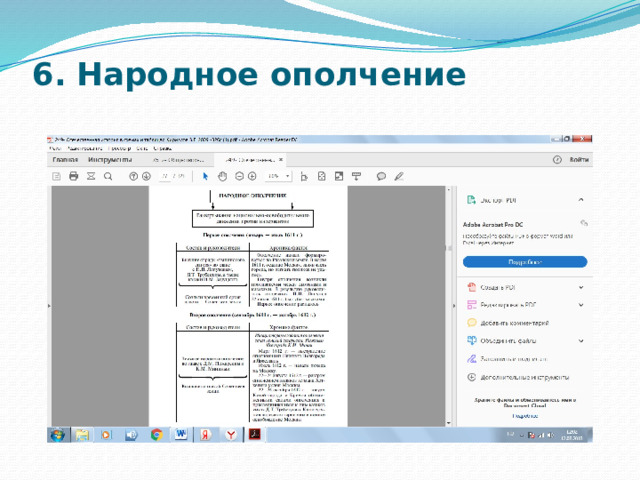Screen dimensions: 640x480
Task: Click the document vertical scrollbar
Action: (449, 306)
